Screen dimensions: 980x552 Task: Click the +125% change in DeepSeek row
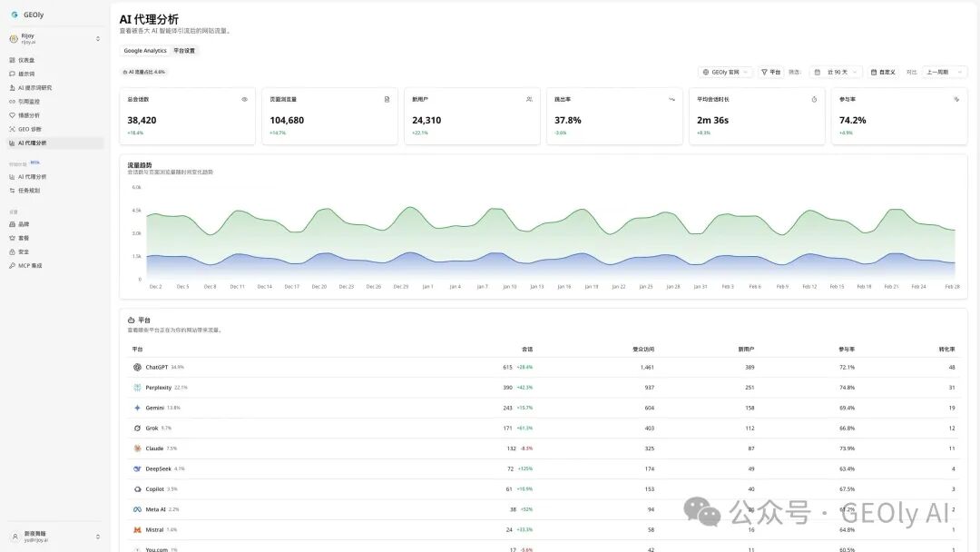(525, 468)
